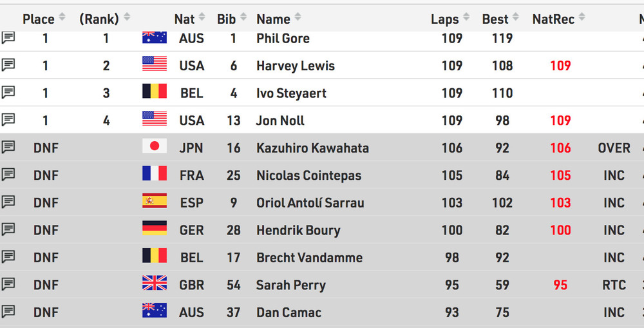Click Japan flag next to JPN
Viewport: 644px width, 328px height.
[x=155, y=147]
